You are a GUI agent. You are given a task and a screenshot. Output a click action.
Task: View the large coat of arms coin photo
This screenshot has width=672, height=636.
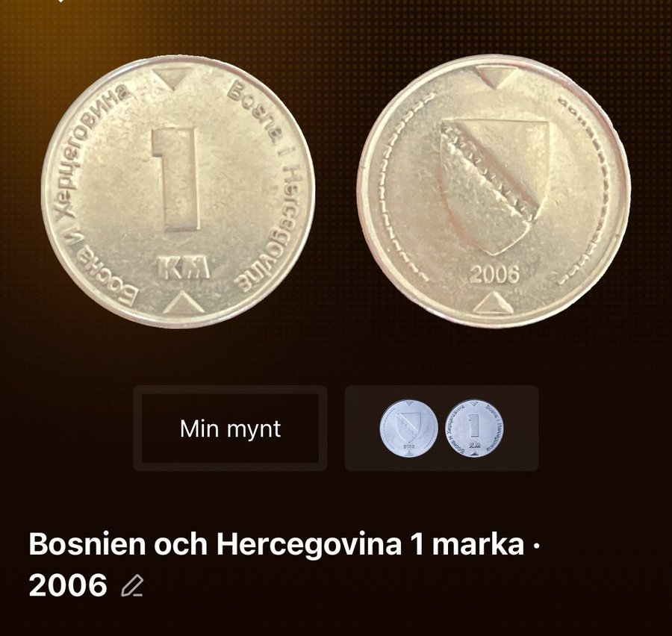tap(494, 192)
